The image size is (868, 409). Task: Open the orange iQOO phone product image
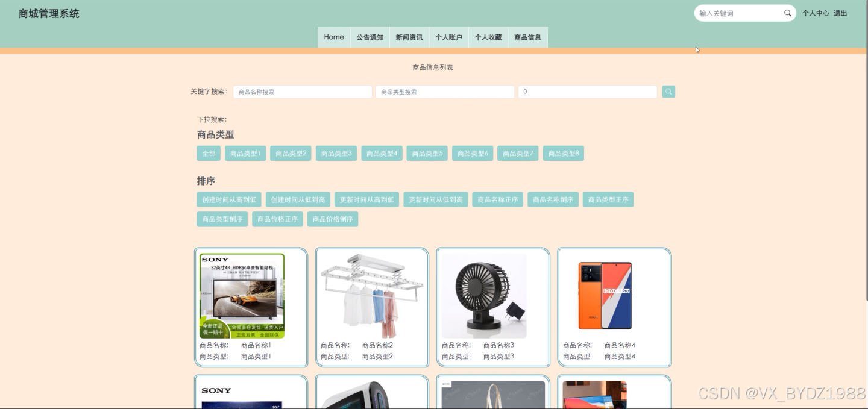(x=605, y=296)
